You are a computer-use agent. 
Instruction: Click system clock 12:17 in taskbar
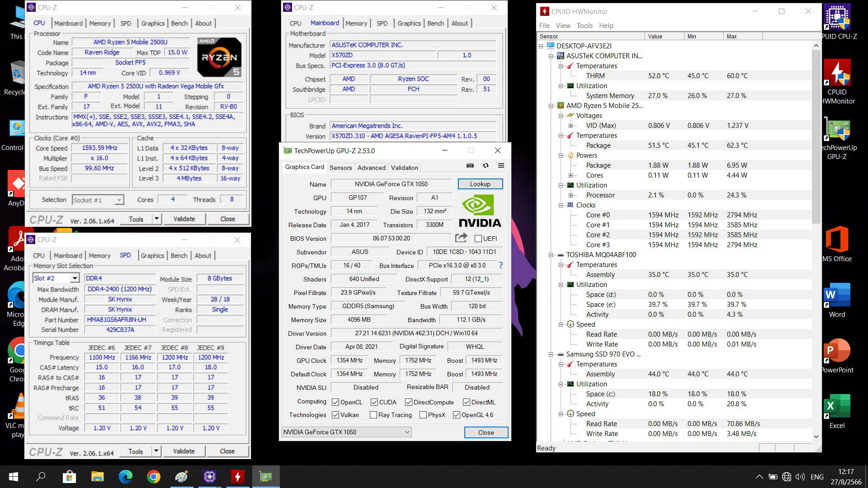(x=846, y=471)
